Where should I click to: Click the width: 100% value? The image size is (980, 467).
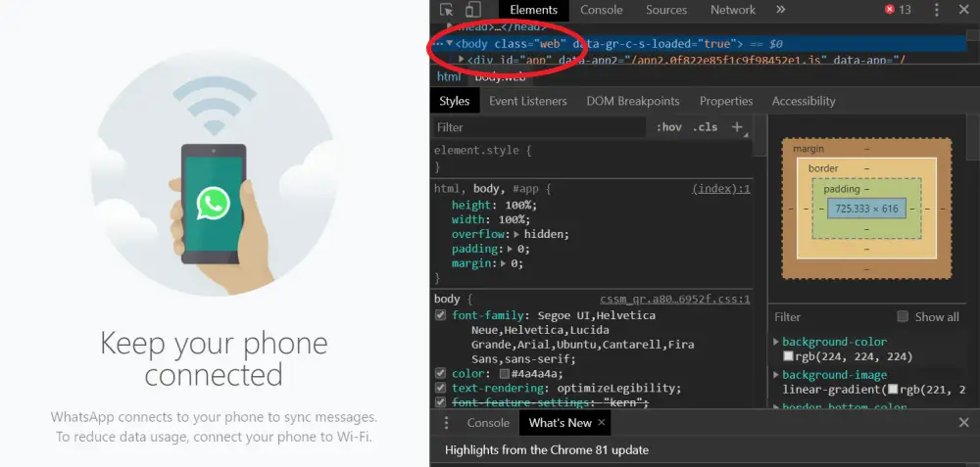coord(514,219)
